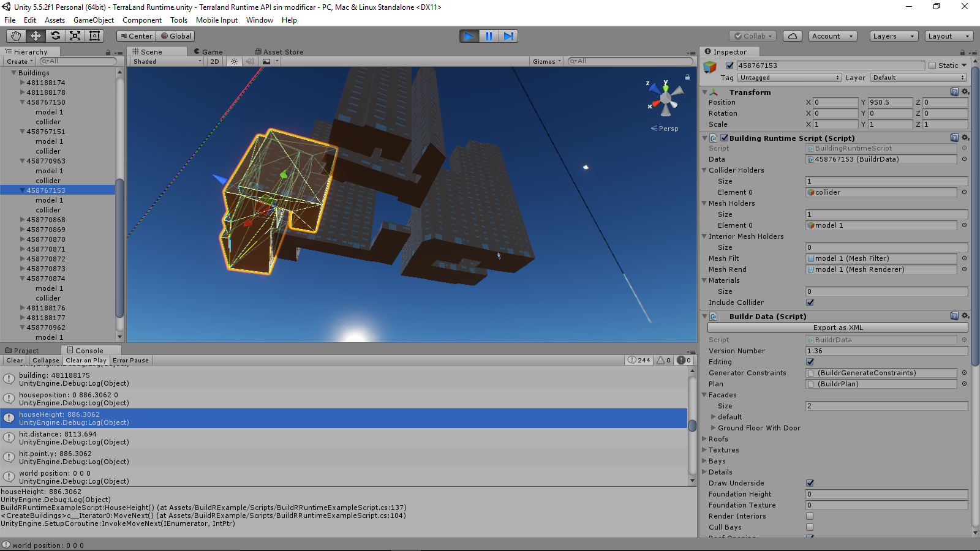The height and width of the screenshot is (551, 980).
Task: Click the hierarchy search field
Action: tap(77, 61)
